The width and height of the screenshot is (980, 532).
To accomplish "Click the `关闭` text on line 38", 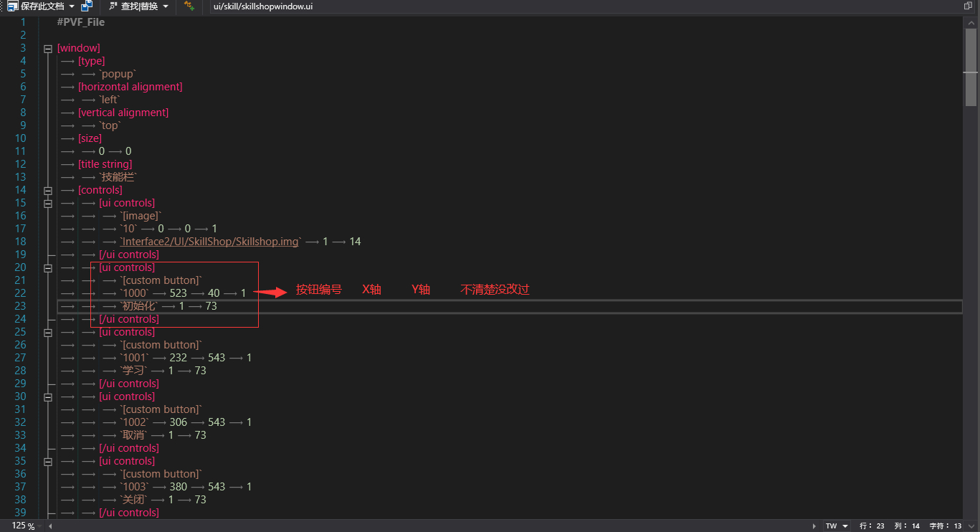I will 133,500.
